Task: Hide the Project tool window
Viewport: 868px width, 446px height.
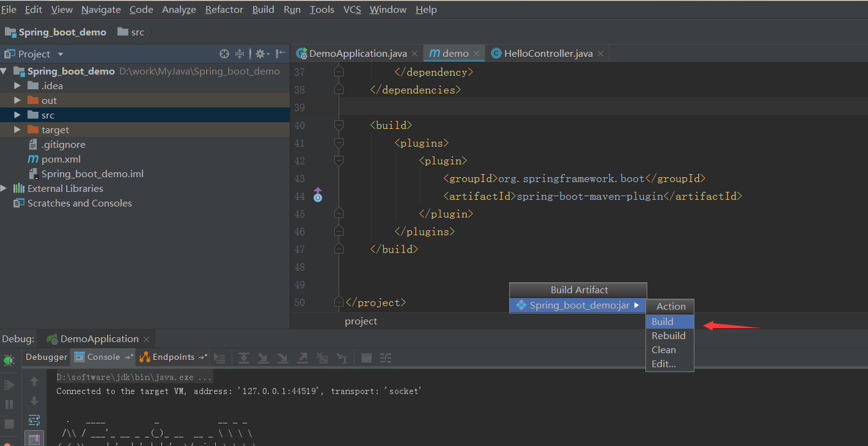Action: (x=281, y=54)
